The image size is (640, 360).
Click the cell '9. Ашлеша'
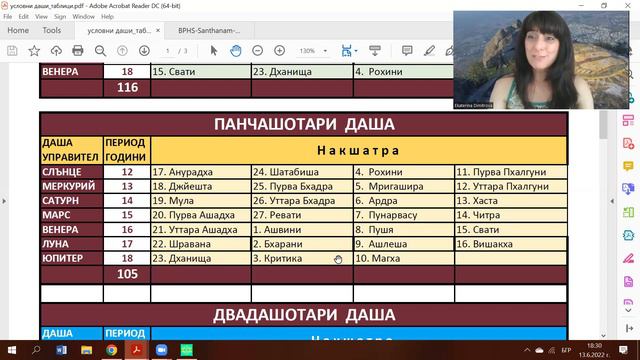[404, 244]
